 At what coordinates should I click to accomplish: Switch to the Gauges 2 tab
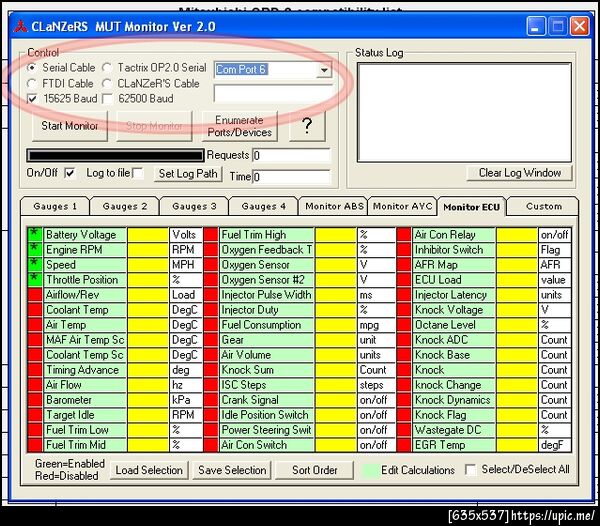click(x=125, y=207)
